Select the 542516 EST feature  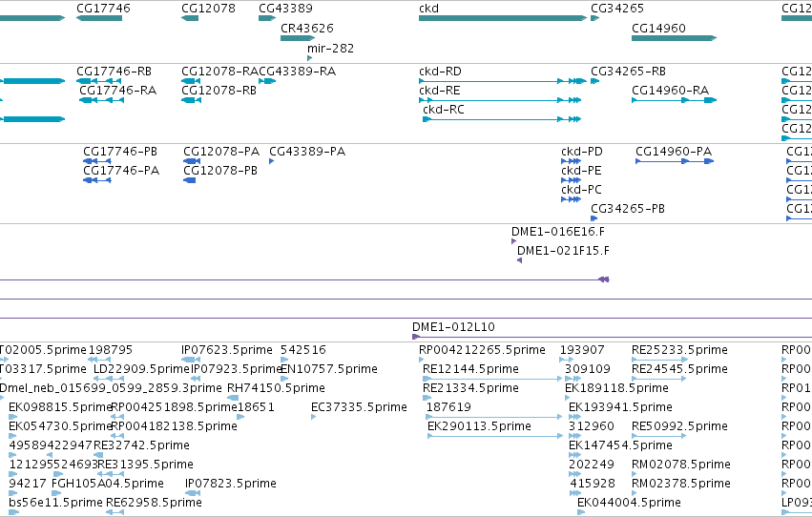284,360
